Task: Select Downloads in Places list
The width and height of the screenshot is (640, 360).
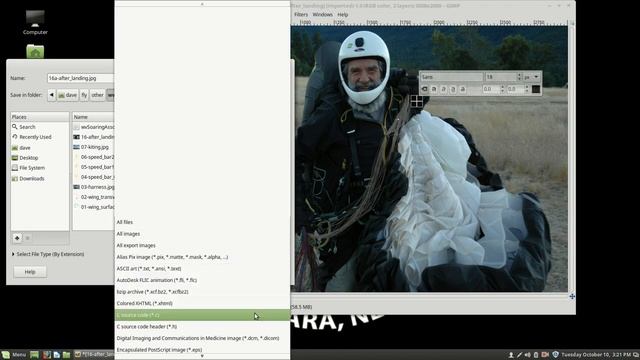Action: [x=40, y=178]
